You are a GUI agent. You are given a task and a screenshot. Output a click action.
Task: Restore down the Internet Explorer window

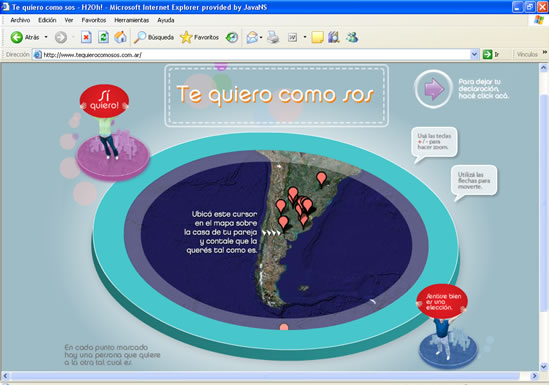[529, 7]
